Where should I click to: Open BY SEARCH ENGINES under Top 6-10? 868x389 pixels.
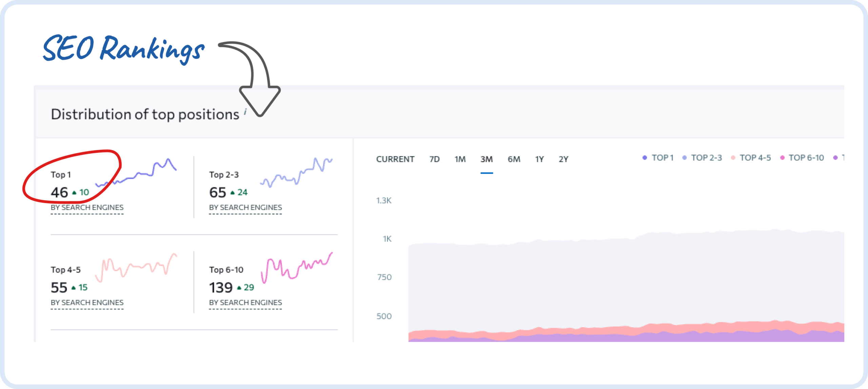(x=245, y=302)
